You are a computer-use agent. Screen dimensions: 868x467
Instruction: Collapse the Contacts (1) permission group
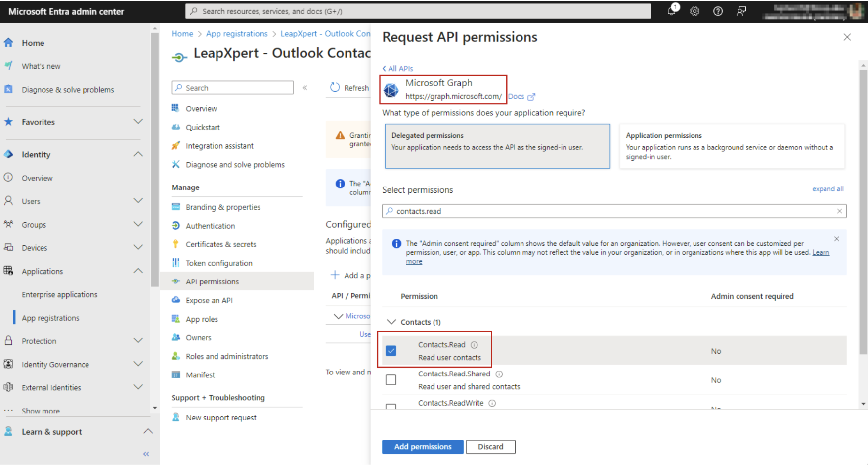391,322
